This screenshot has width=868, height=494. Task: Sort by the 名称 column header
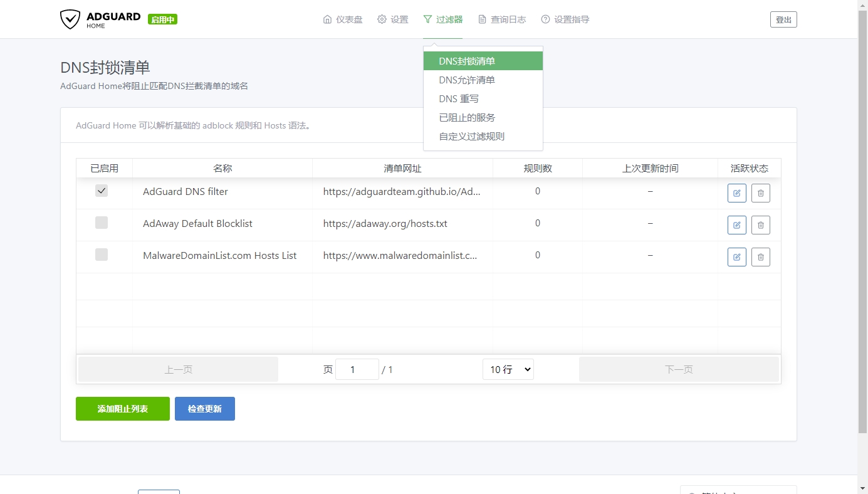point(222,168)
